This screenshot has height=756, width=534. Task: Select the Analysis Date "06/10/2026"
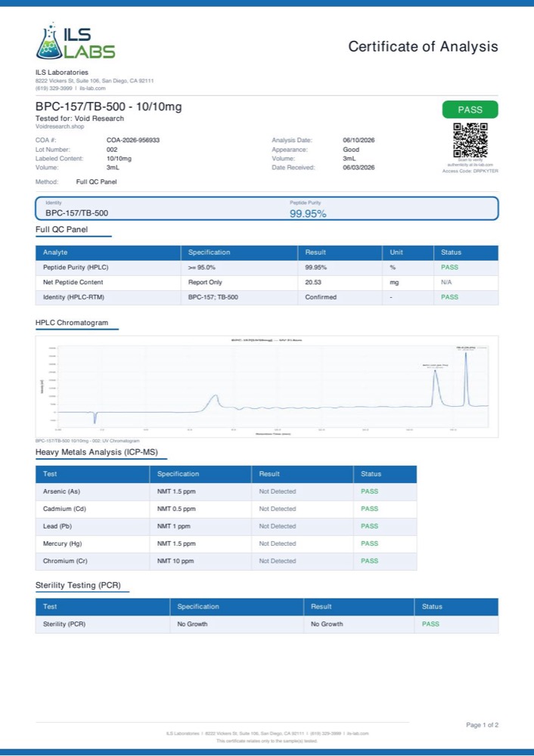[x=359, y=141]
